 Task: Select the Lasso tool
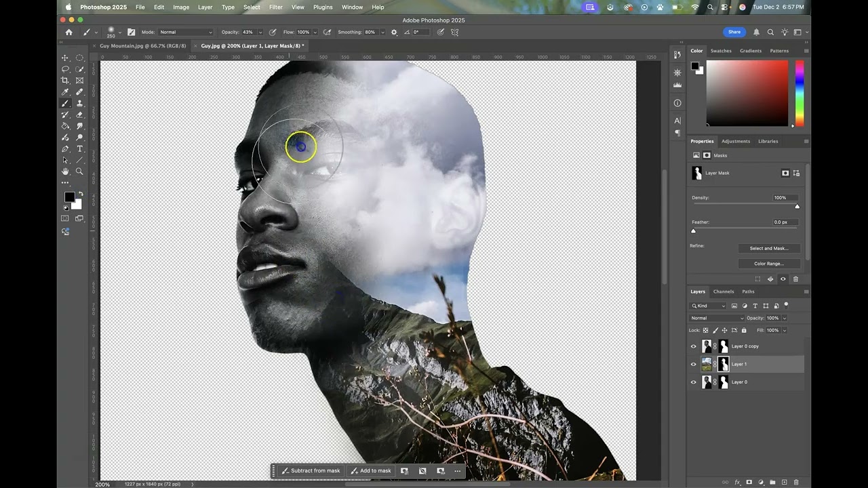pos(65,69)
